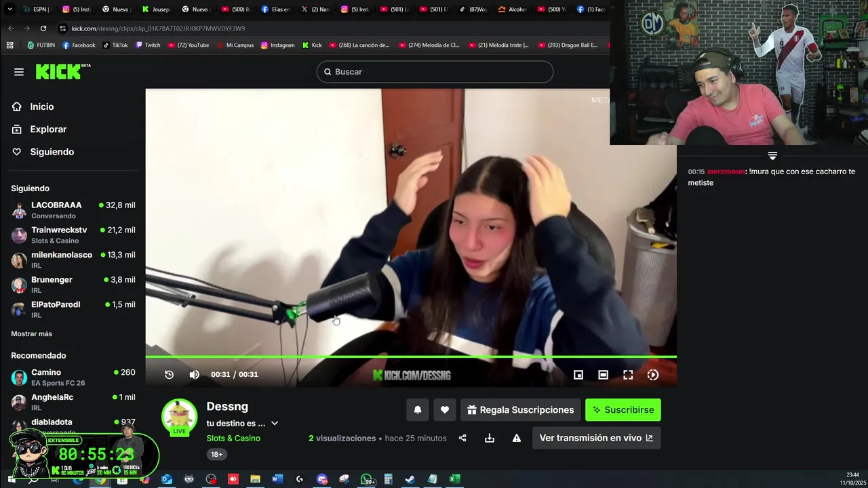Open Instagram bookmark

click(277, 45)
